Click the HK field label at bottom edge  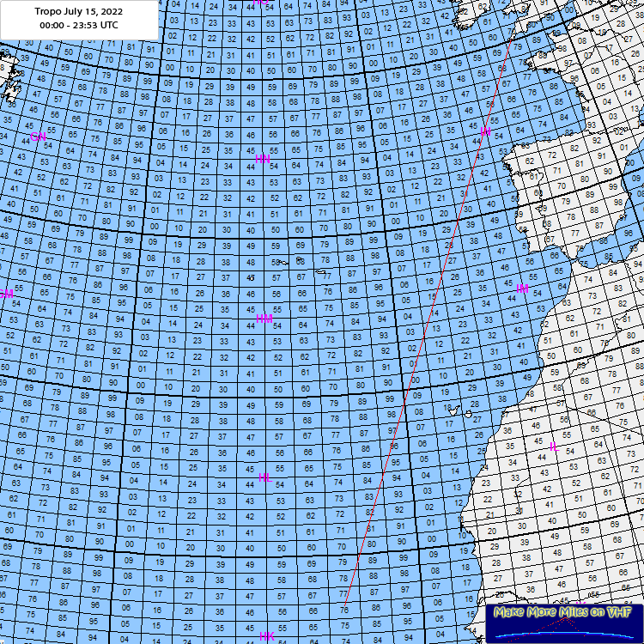point(267,636)
